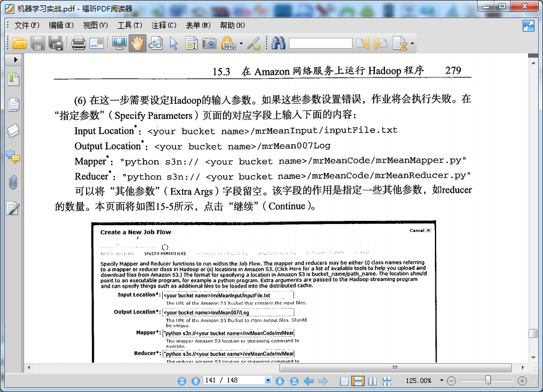Expand the page number dropdown
Image resolution: width=543 pixels, height=392 pixels.
[268, 381]
